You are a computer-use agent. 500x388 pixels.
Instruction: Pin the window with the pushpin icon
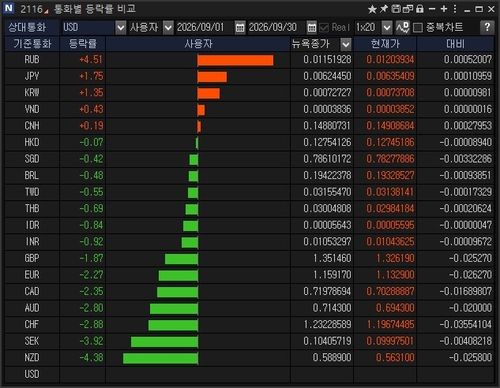tap(384, 9)
